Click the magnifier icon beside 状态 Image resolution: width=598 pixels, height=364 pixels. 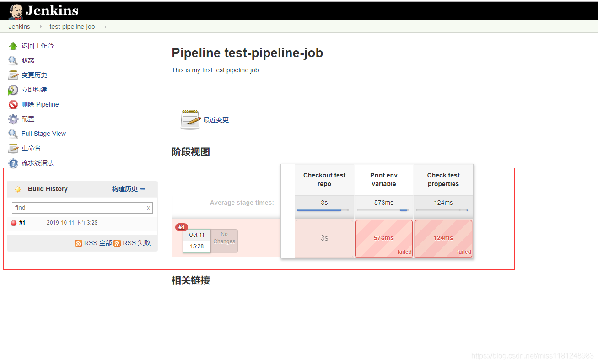[13, 60]
